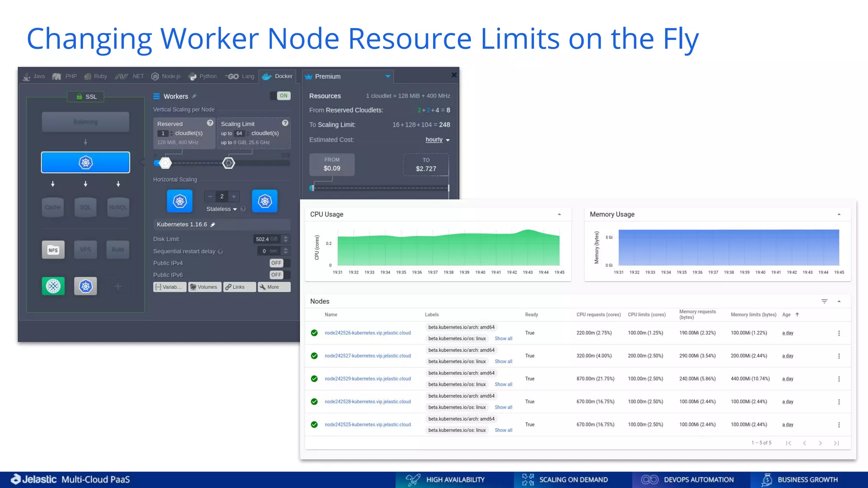Increase horizontal node count with plus
This screenshot has height=488, width=868.
pos(234,197)
